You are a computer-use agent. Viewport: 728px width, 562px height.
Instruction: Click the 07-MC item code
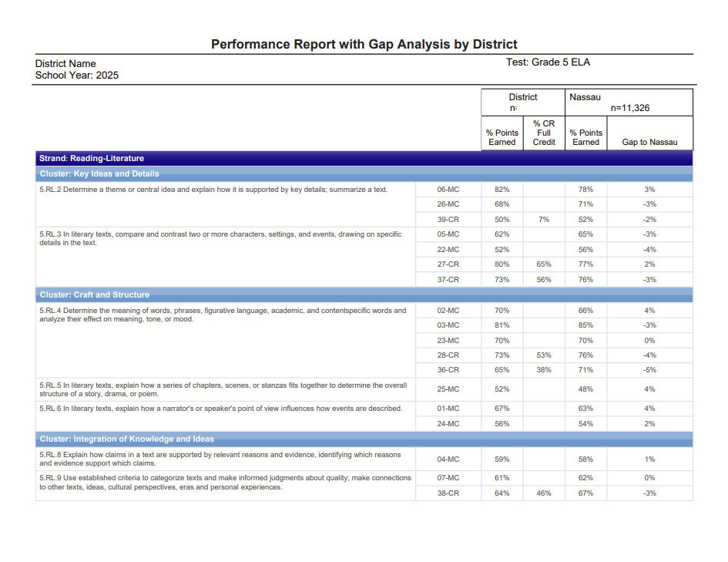click(448, 478)
